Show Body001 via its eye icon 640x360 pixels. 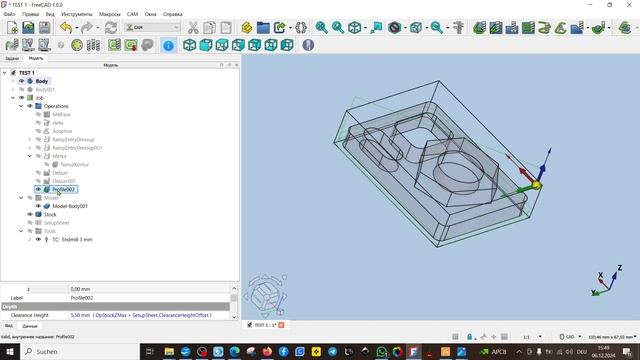(x=22, y=89)
